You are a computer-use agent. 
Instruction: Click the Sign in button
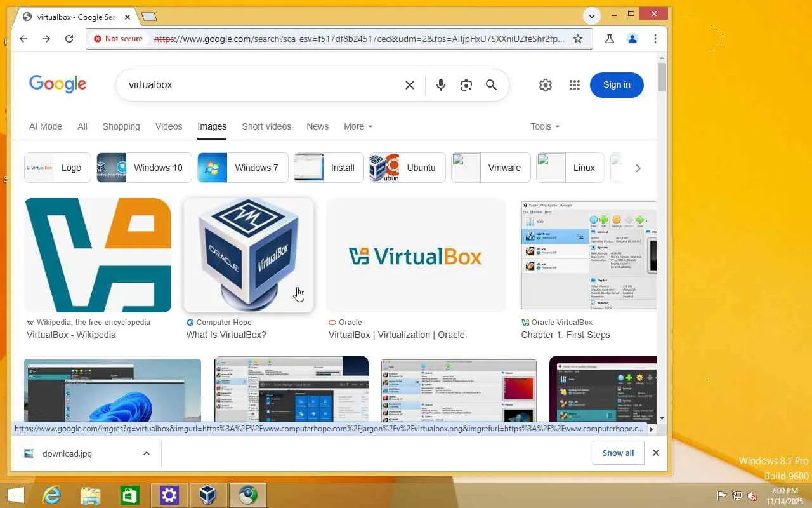[x=617, y=85]
